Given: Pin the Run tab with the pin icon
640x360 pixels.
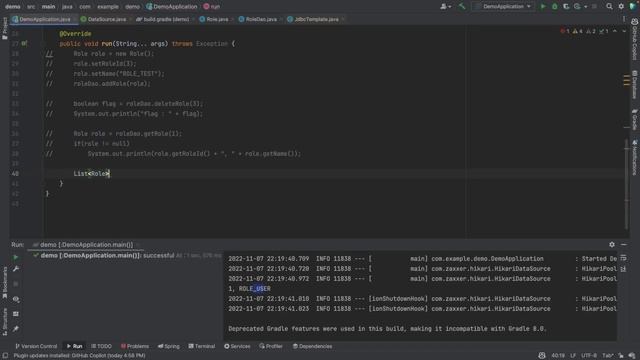Looking at the screenshot, I should coord(16,329).
